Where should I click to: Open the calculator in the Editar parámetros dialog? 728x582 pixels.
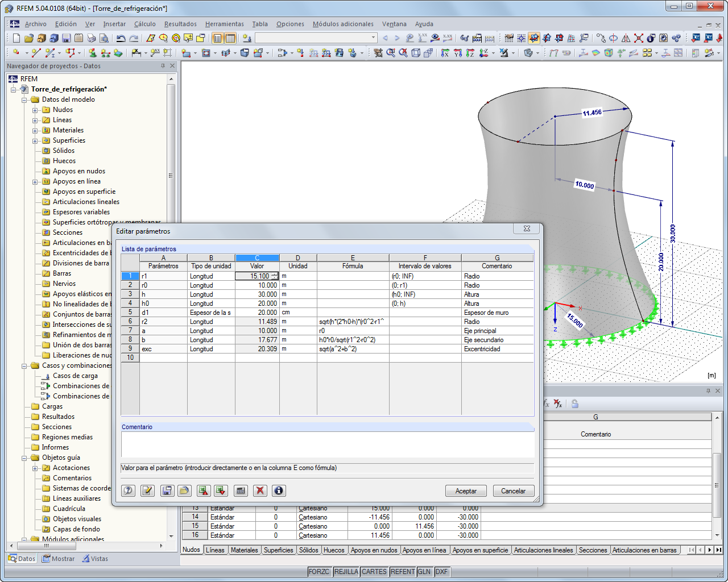pyautogui.click(x=241, y=490)
